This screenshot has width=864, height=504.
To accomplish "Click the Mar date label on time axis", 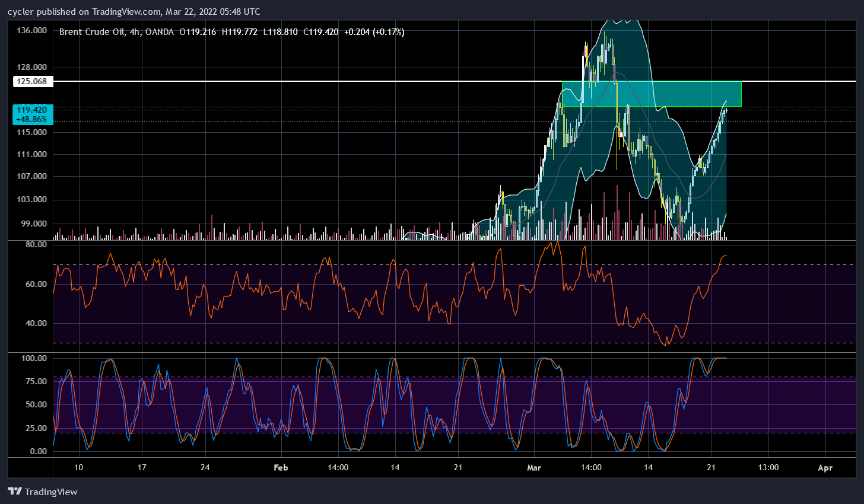I will pos(534,468).
